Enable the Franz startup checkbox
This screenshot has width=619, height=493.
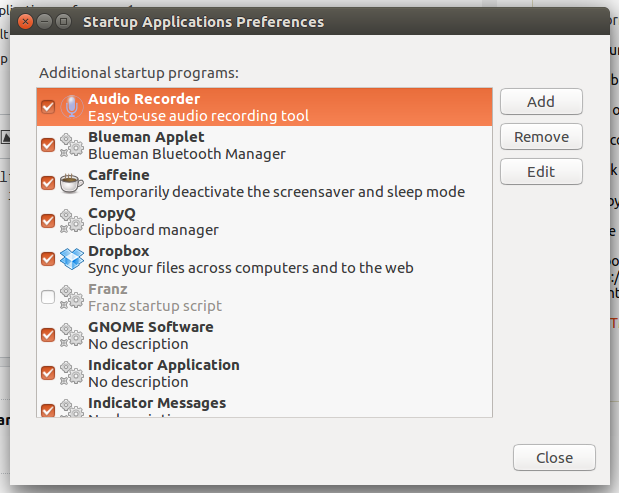(48, 297)
